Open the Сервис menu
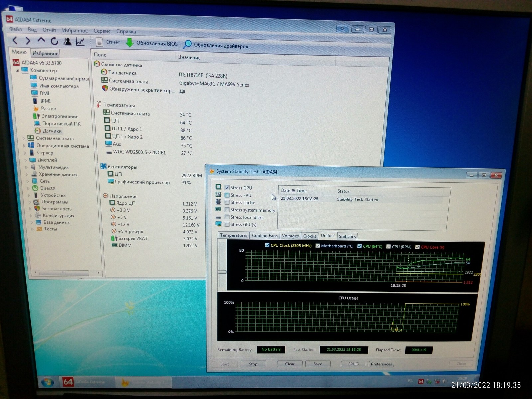Image resolution: width=532 pixels, height=399 pixels. pyautogui.click(x=102, y=31)
